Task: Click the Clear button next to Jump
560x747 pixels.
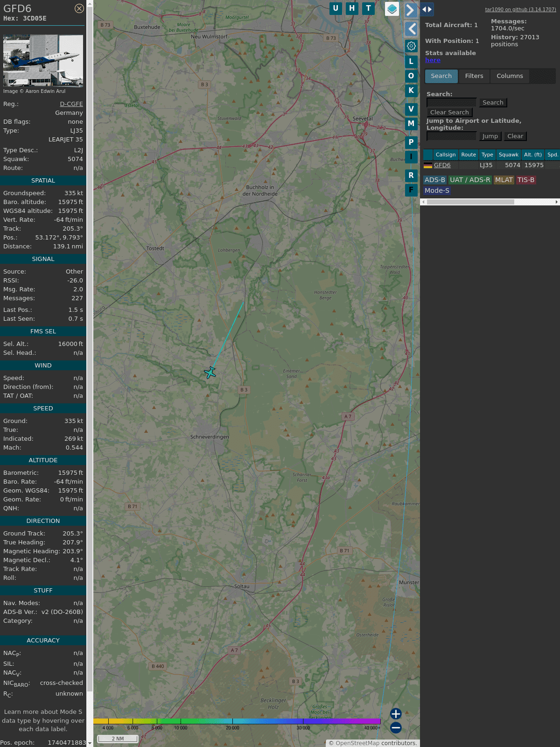Action: point(515,136)
